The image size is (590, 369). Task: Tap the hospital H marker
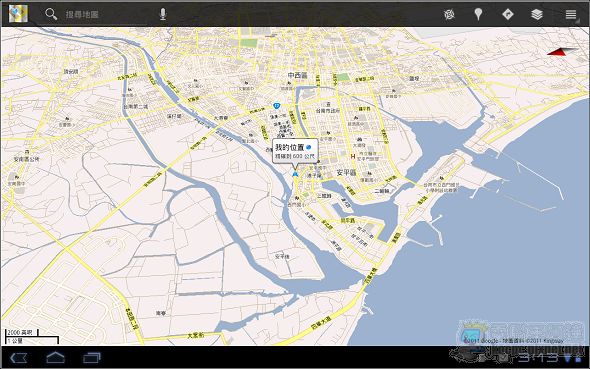[x=353, y=156]
